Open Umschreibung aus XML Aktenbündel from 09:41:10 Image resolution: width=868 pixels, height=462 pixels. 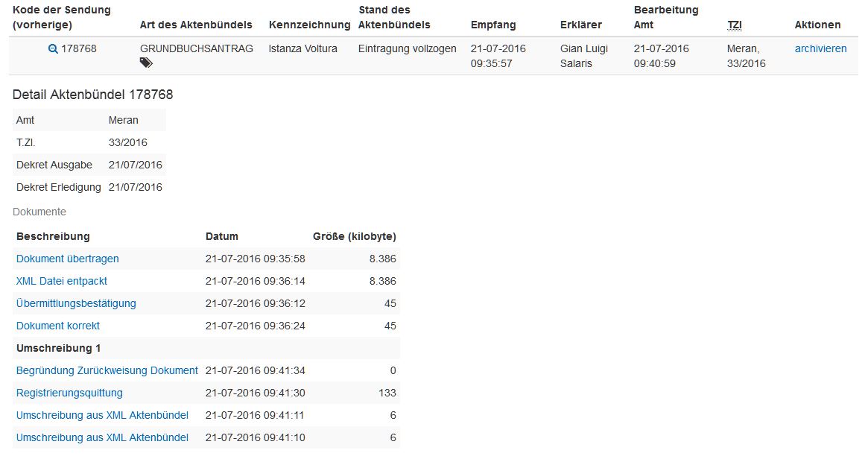102,437
